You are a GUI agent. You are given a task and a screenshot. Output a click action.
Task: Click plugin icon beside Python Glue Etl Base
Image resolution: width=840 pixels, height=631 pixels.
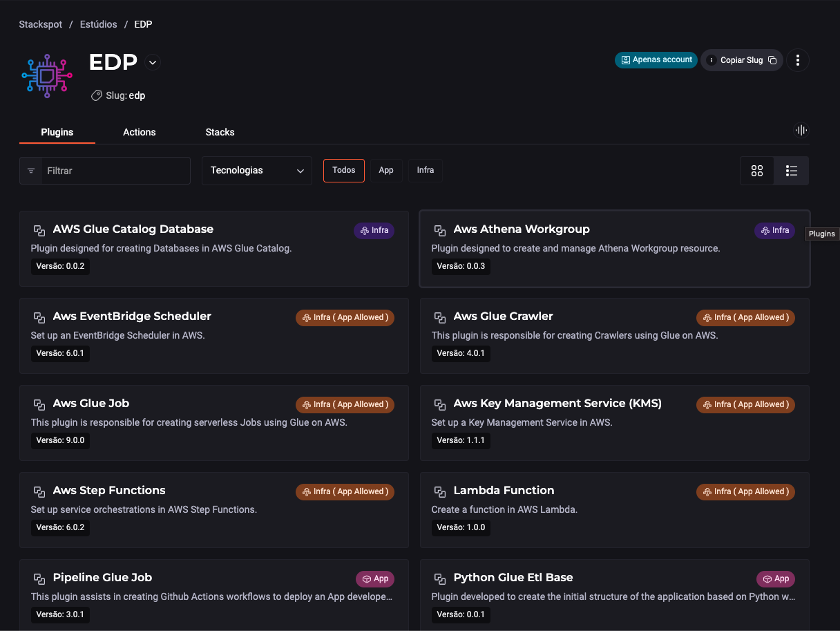tap(440, 578)
